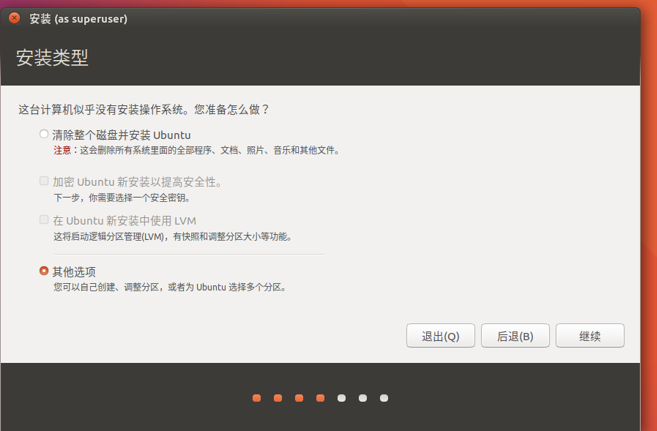This screenshot has width=657, height=431.
Task: Click the LVM description line
Action: pyautogui.click(x=173, y=237)
